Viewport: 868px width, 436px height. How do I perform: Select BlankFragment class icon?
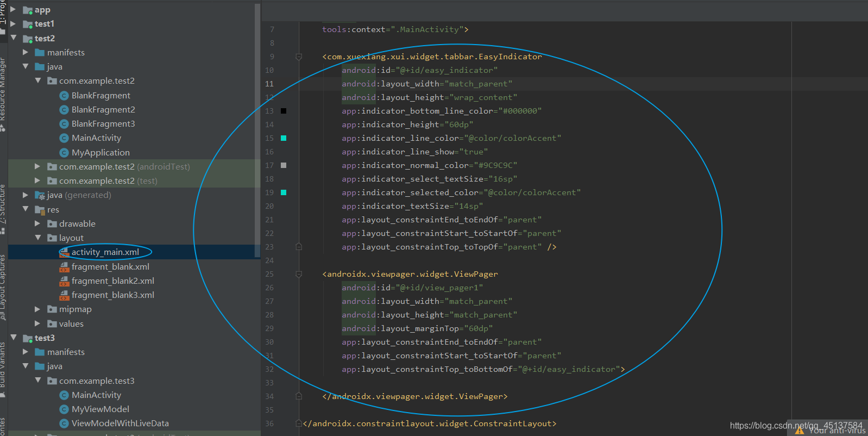[64, 96]
